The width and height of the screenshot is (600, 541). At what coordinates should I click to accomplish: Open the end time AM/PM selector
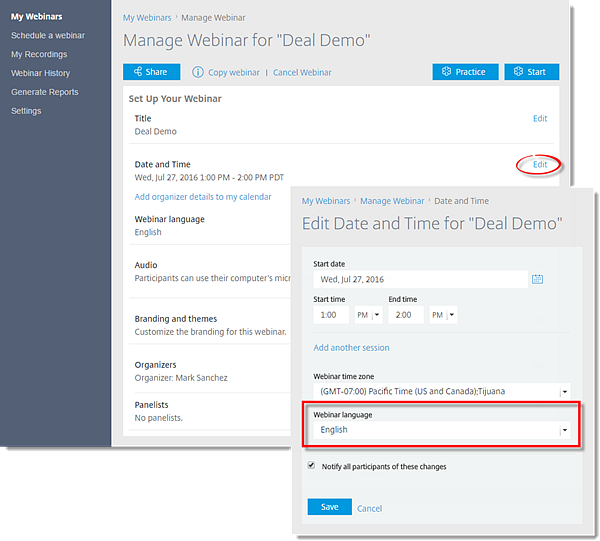pyautogui.click(x=443, y=314)
